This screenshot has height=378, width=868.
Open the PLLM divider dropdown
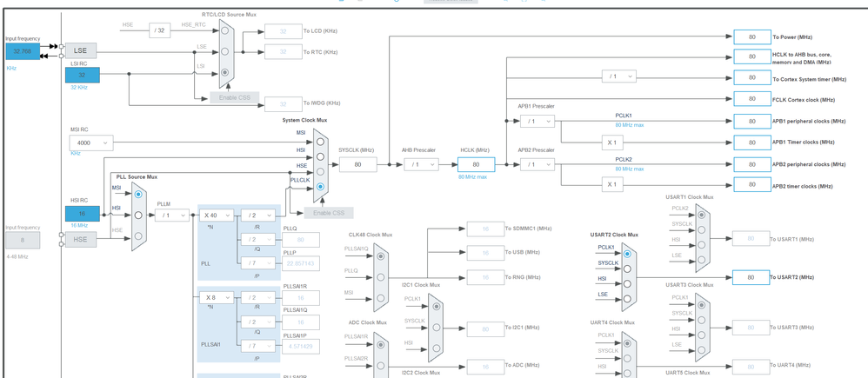171,215
